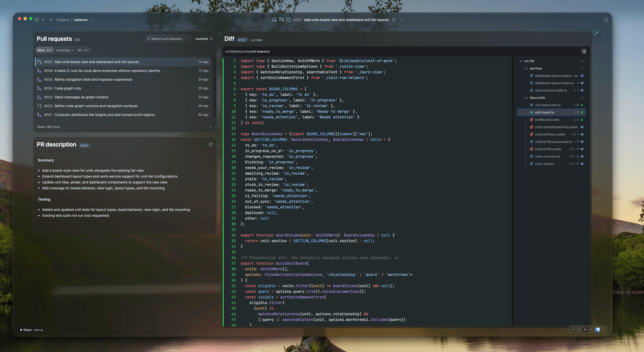Select PR #356 Enable CI runs
Viewport: 644px width, 352px height.
[x=123, y=70]
